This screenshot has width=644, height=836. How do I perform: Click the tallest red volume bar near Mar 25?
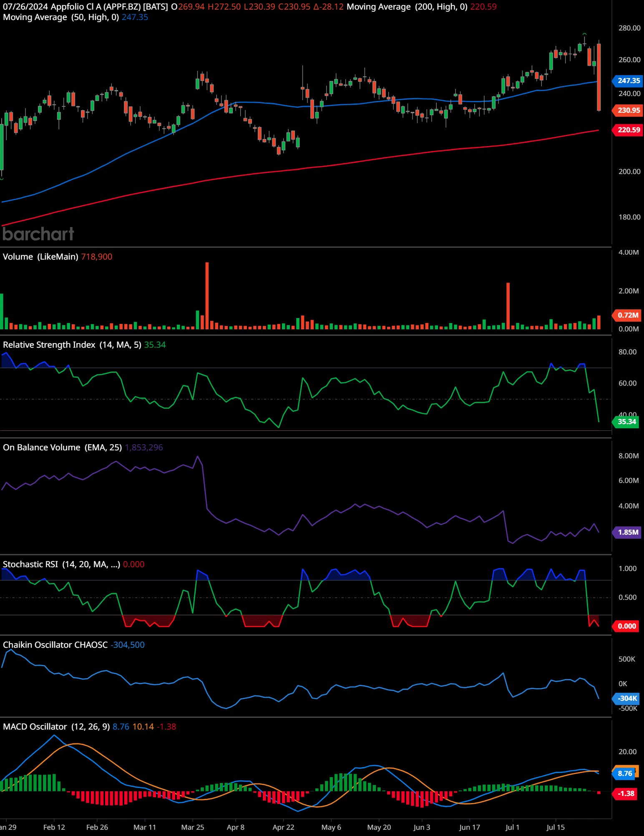click(207, 296)
